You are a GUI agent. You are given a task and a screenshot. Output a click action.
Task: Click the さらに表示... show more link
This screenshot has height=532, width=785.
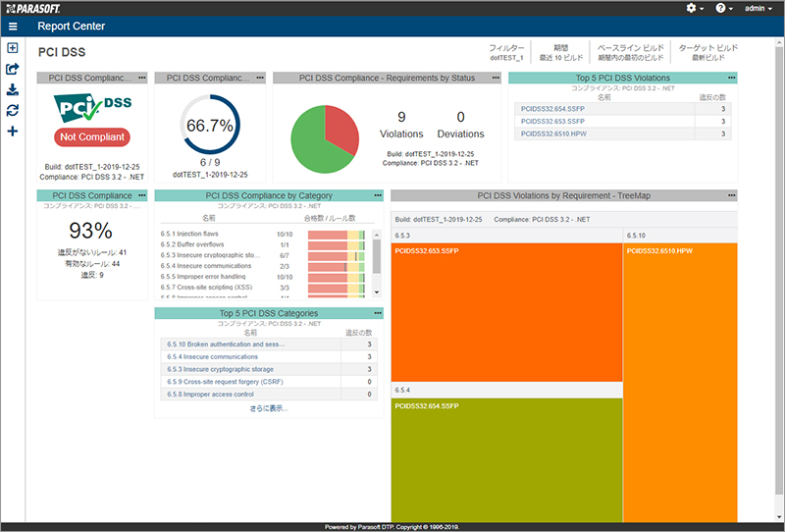tap(269, 408)
